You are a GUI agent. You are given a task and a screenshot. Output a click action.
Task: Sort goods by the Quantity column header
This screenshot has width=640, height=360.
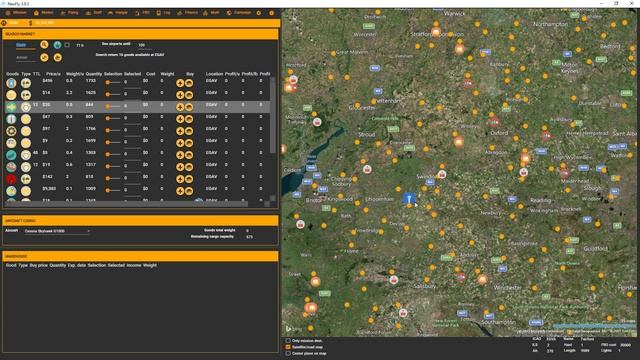tap(94, 74)
